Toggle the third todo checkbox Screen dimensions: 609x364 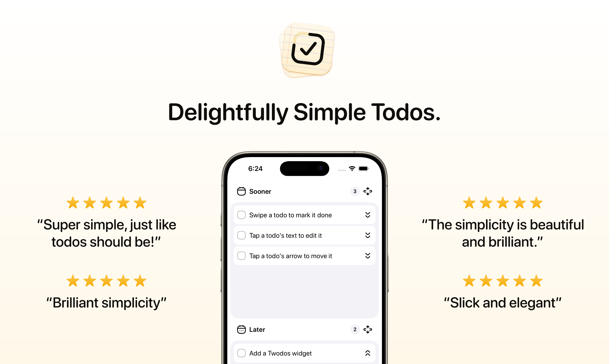click(x=242, y=256)
